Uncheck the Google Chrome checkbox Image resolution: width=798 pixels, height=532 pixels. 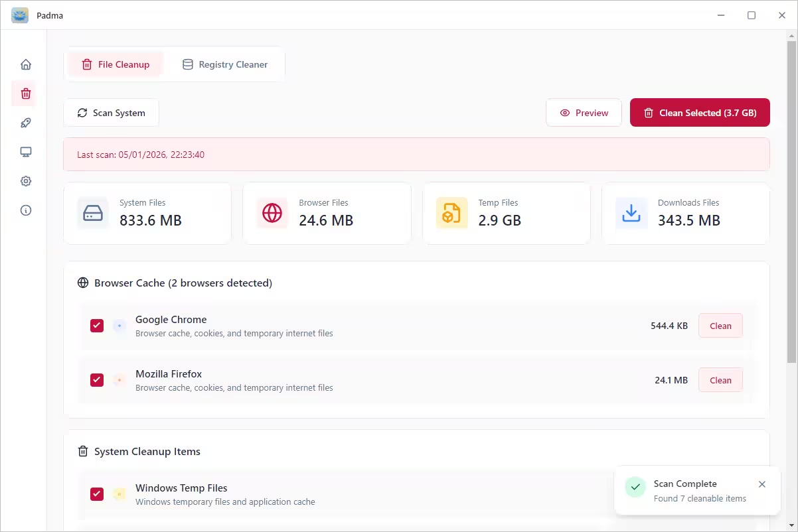[x=97, y=326]
